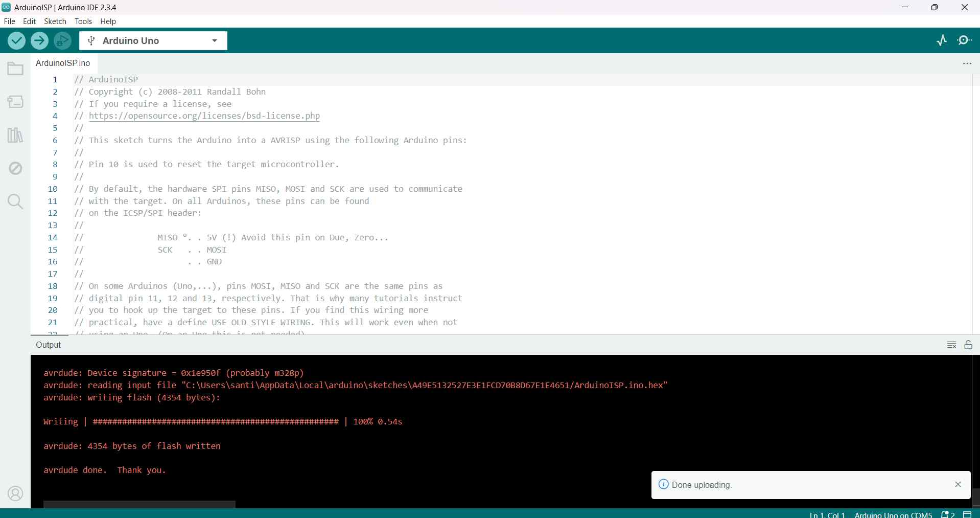This screenshot has height=518, width=980.
Task: Click the USB icon in the board selector
Action: tap(91, 41)
